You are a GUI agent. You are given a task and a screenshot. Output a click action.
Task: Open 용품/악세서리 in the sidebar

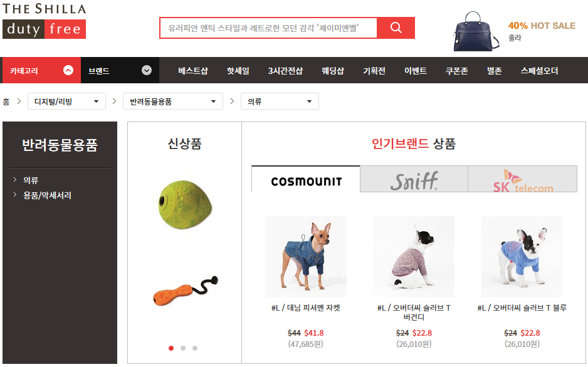[x=47, y=195]
